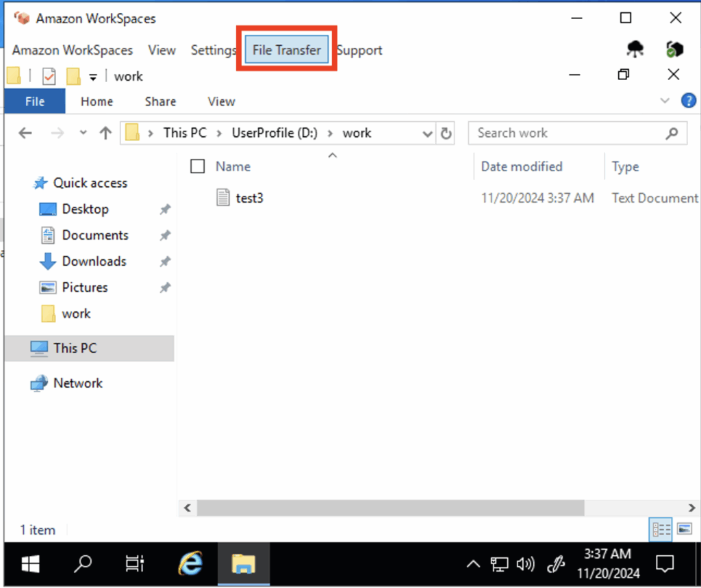Screen dimensions: 701x588
Task: Click the cloud icon in WorkSpaces toolbar
Action: point(635,49)
